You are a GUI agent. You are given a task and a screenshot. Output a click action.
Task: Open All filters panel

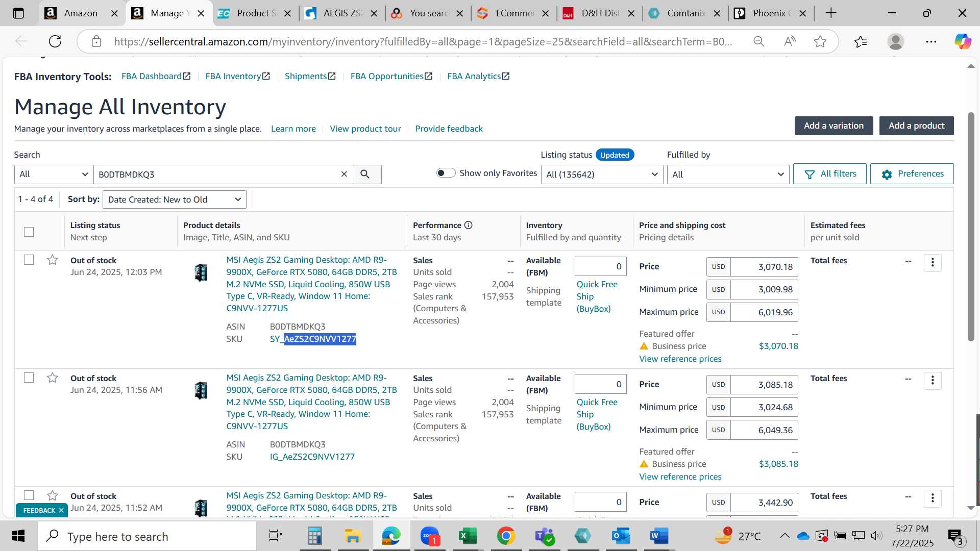tap(830, 174)
